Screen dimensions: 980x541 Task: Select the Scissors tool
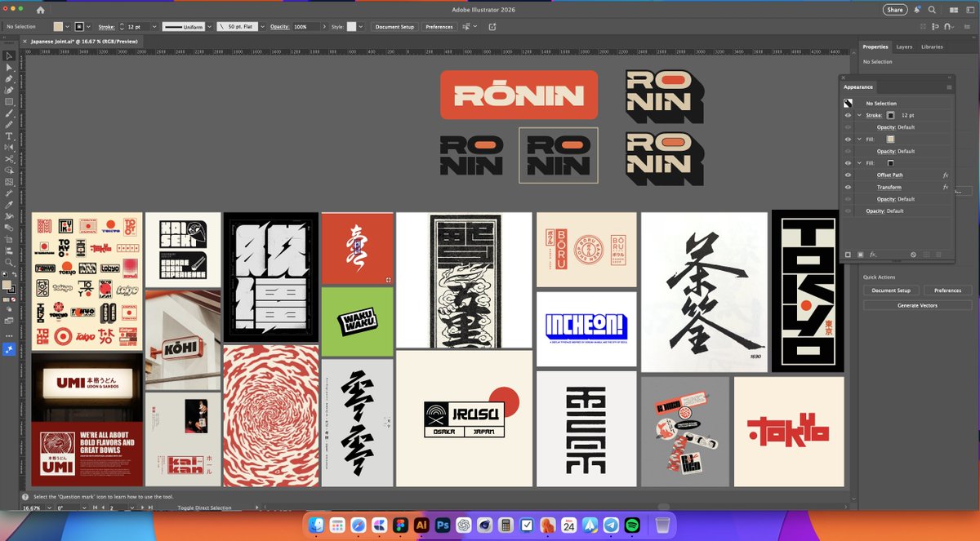(9, 158)
